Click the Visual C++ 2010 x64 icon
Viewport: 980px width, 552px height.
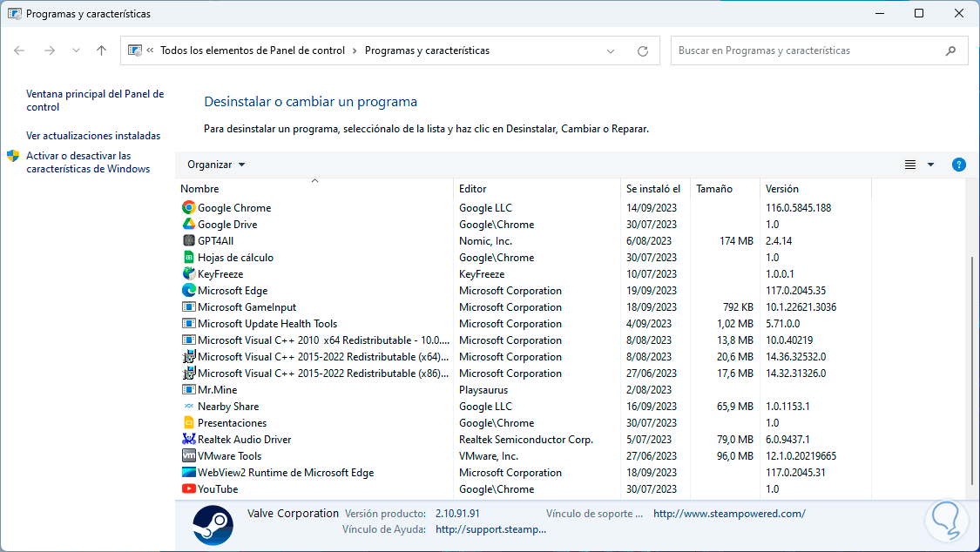(189, 340)
